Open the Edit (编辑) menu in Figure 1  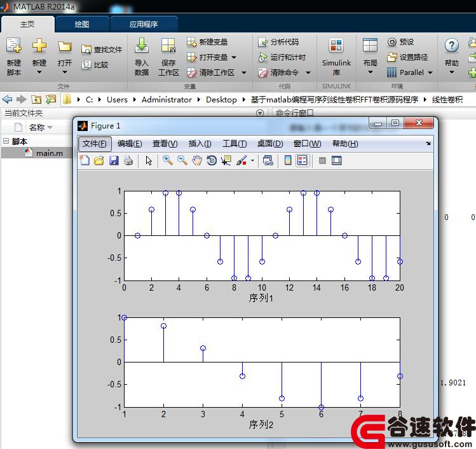click(x=130, y=143)
